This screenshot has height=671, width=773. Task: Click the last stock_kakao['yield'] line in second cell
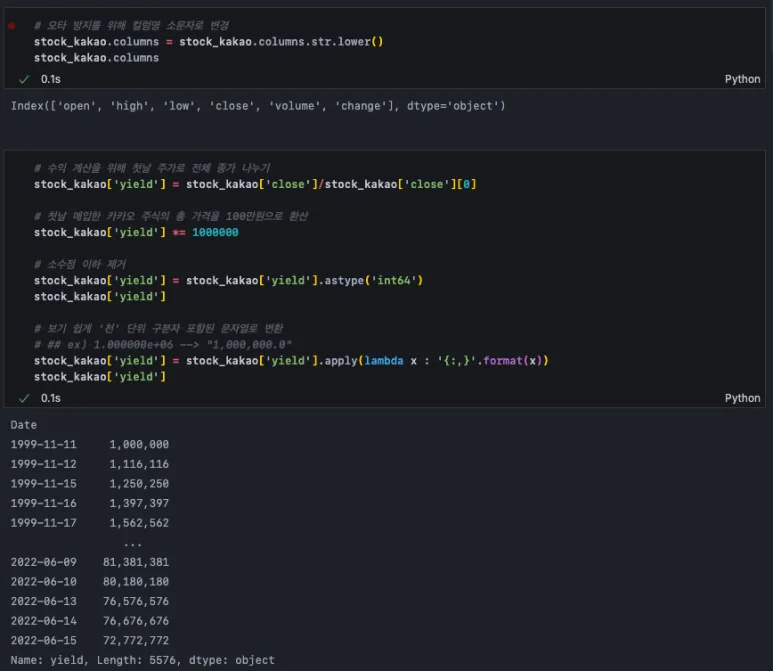coord(100,376)
